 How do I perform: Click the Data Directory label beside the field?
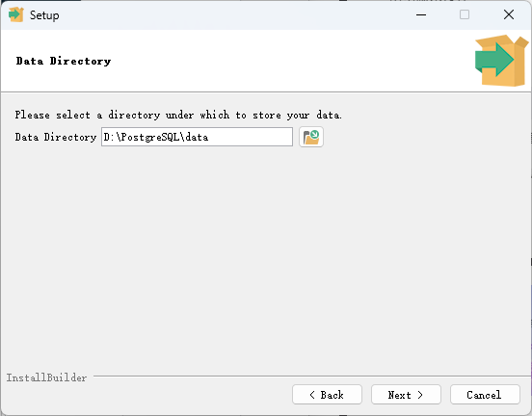56,137
